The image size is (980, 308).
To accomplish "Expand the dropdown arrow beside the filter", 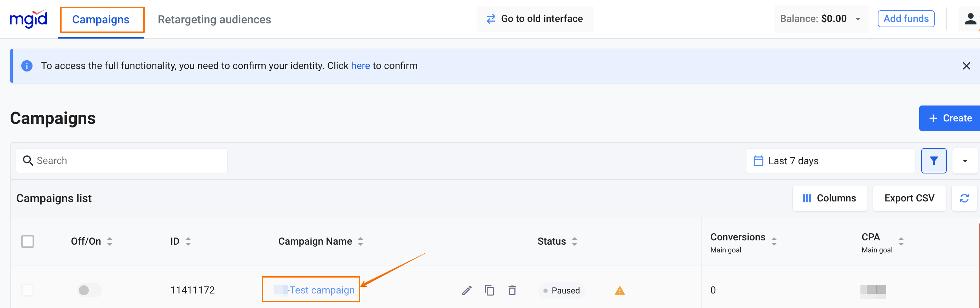I will [965, 161].
